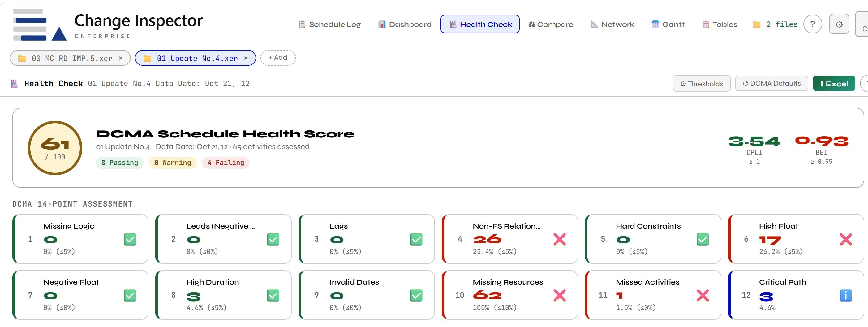This screenshot has height=327, width=868.
Task: Click the Leads pass checkmark icon
Action: point(273,240)
